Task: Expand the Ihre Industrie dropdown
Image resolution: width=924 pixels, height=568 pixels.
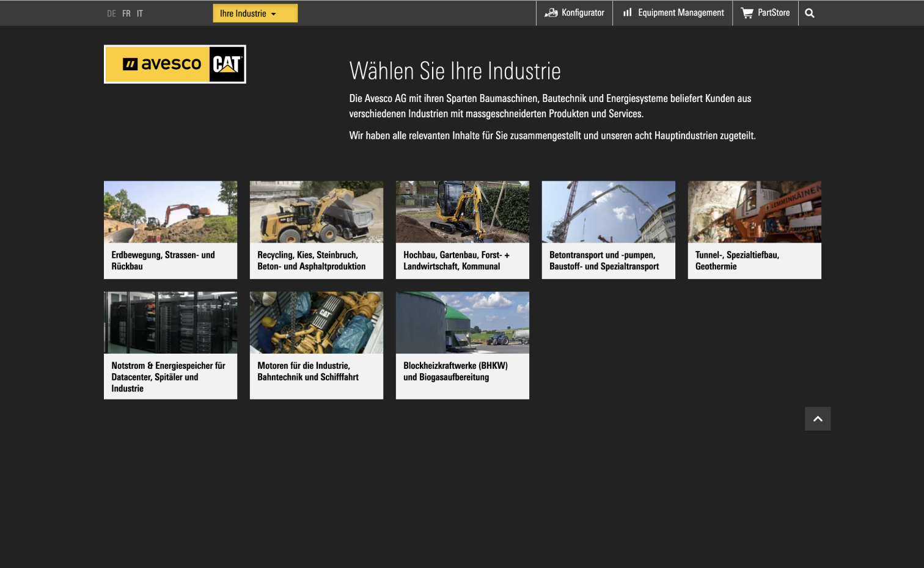Action: pyautogui.click(x=255, y=13)
